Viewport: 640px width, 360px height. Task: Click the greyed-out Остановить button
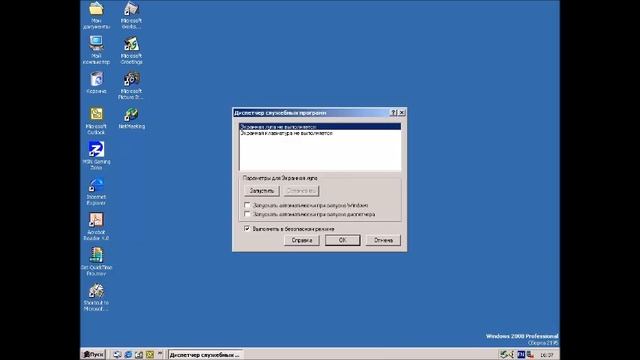[301, 191]
